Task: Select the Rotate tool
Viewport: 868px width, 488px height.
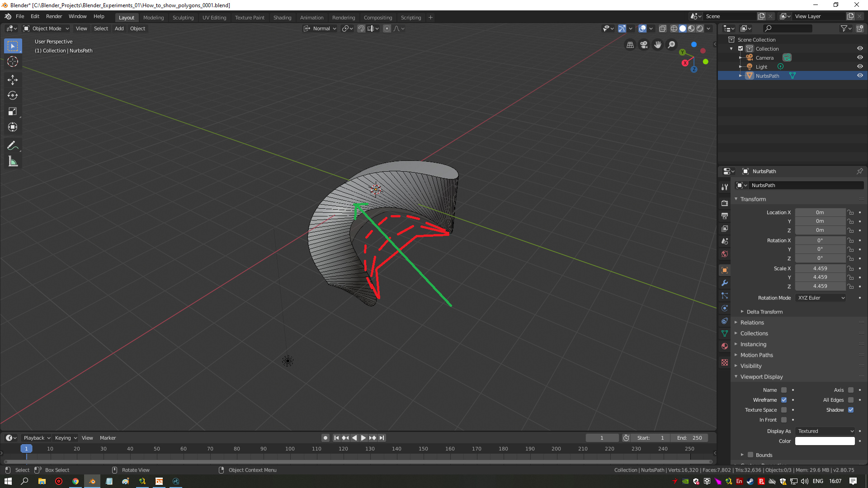Action: coord(13,95)
